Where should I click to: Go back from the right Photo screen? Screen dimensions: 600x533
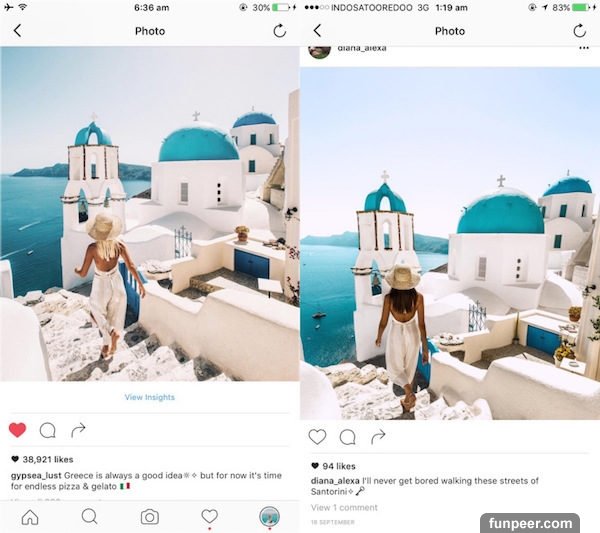317,31
